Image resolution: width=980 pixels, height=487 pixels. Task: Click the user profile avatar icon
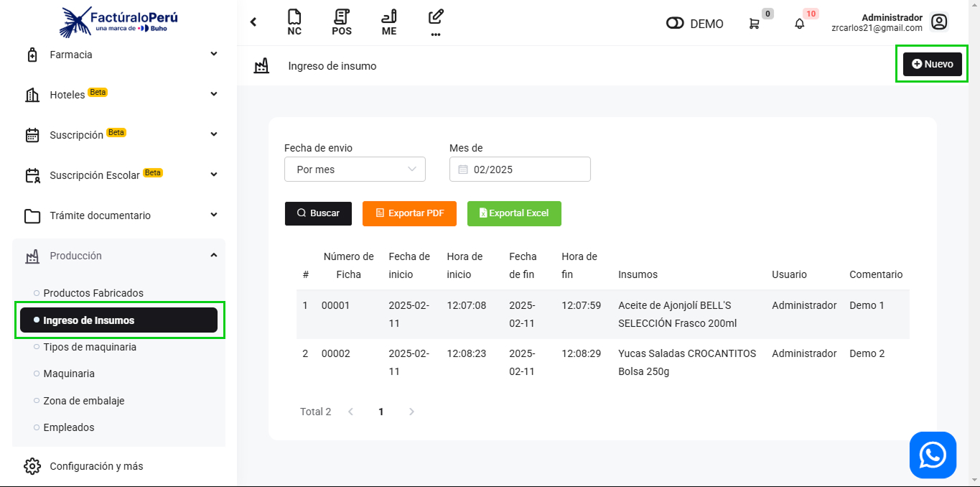[x=939, y=22]
